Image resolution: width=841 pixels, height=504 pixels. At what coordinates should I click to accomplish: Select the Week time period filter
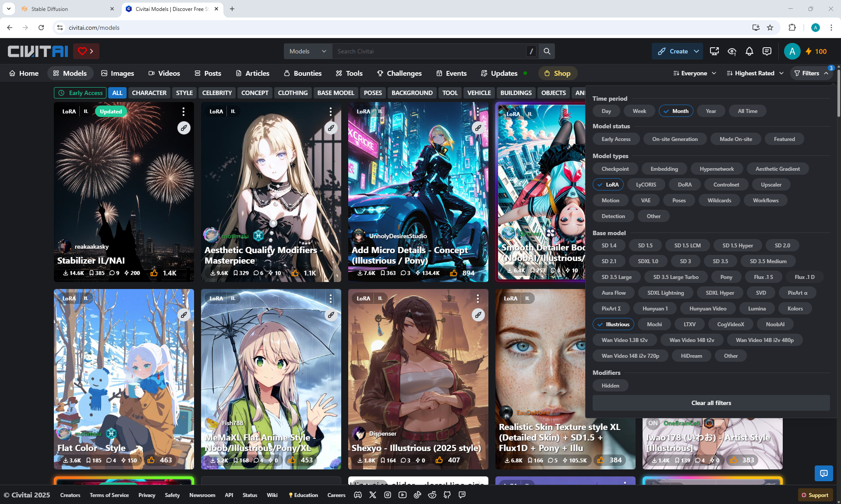click(639, 111)
